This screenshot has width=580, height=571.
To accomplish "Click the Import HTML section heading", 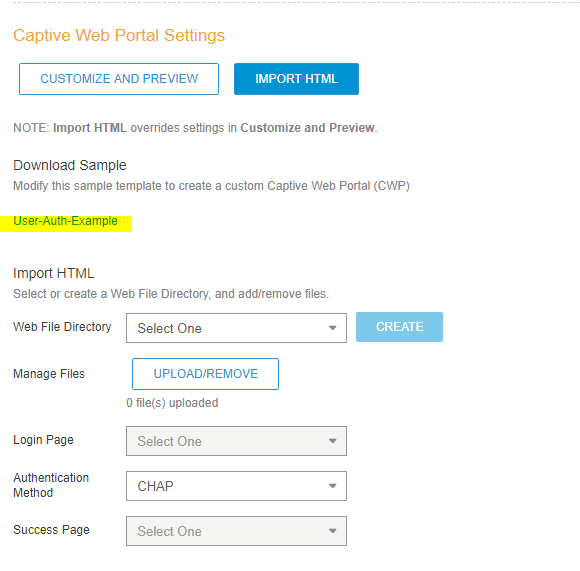I will point(54,273).
